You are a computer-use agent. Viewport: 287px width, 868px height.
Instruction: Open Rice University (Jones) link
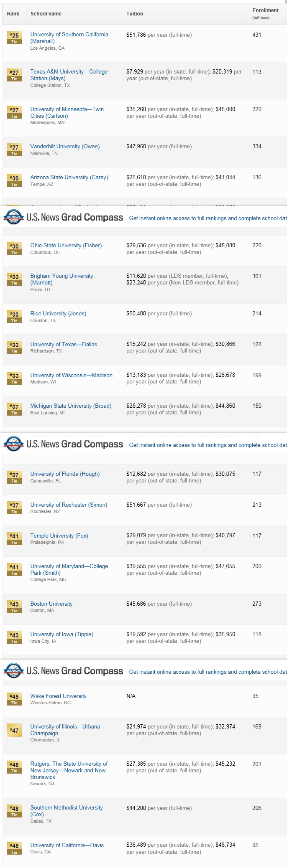pyautogui.click(x=58, y=313)
